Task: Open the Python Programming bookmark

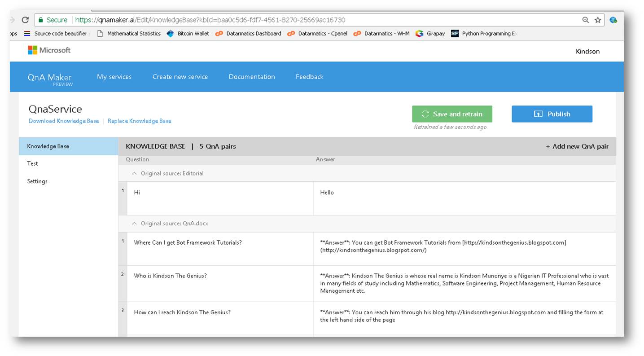Action: tap(484, 34)
